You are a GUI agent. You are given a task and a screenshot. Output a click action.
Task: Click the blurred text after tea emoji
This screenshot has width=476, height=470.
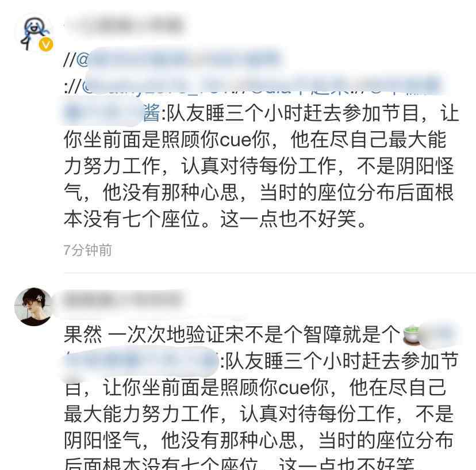(x=439, y=335)
